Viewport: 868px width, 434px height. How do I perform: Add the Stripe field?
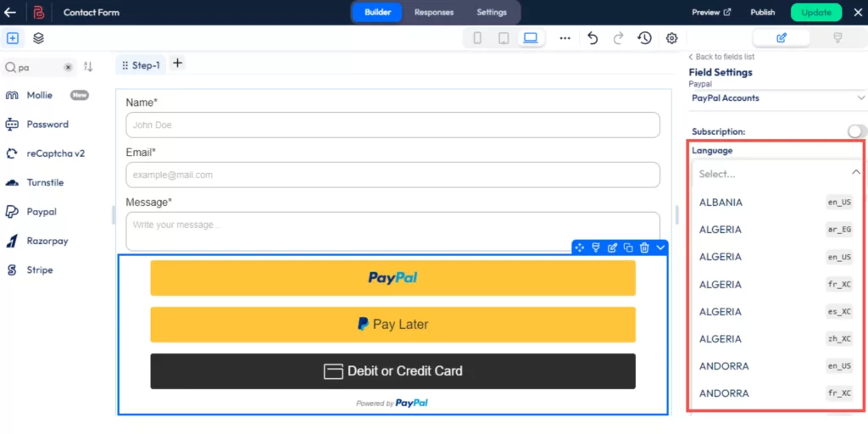(x=30, y=270)
